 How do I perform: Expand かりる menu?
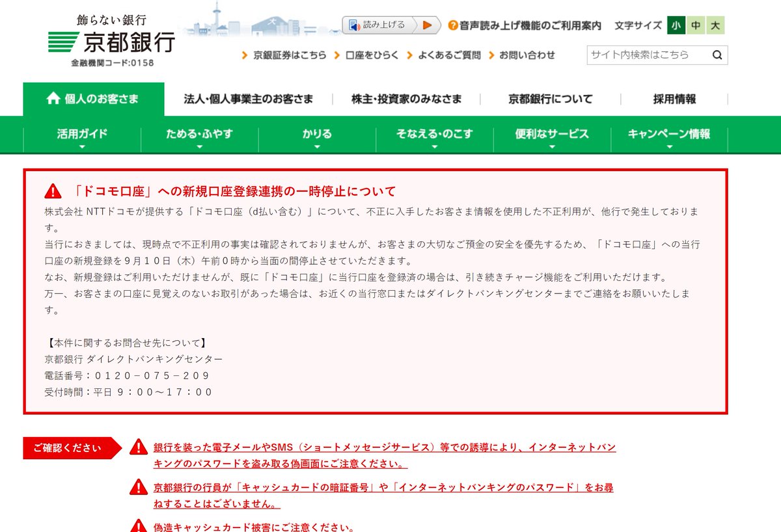pos(317,135)
